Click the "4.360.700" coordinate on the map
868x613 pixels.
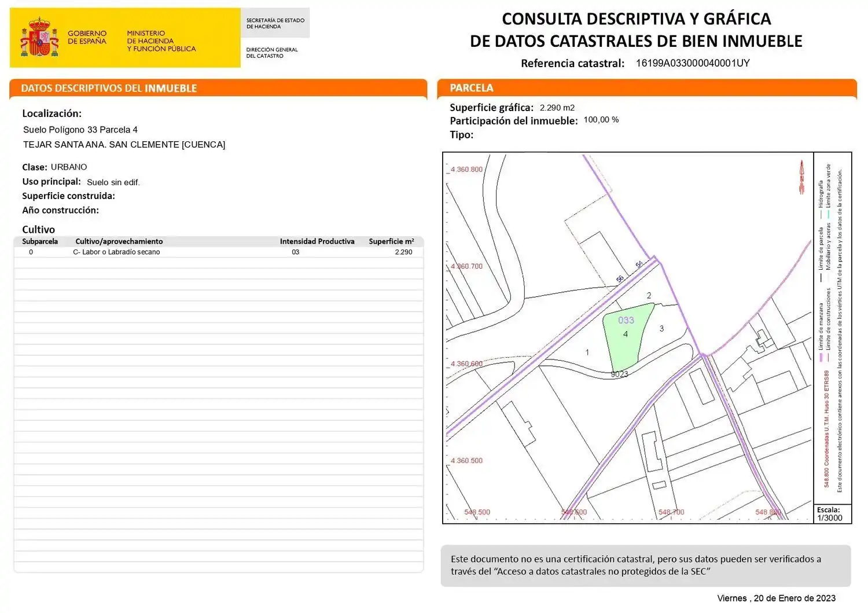pos(466,267)
